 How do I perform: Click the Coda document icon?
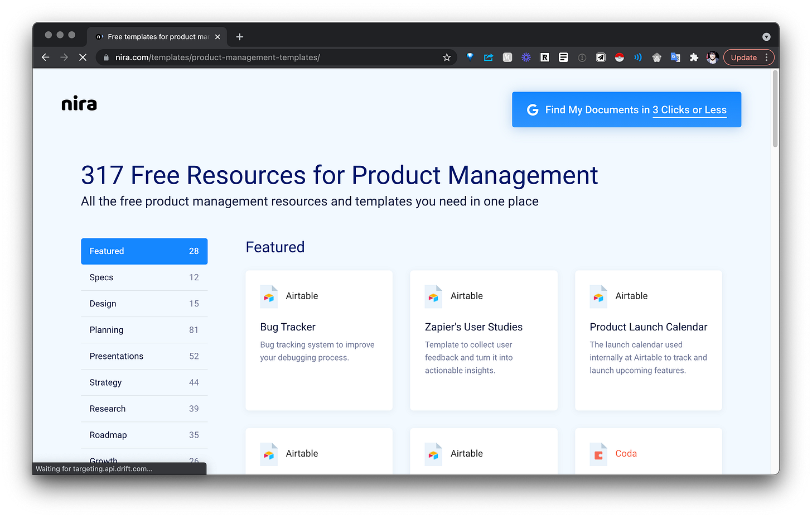click(x=598, y=454)
